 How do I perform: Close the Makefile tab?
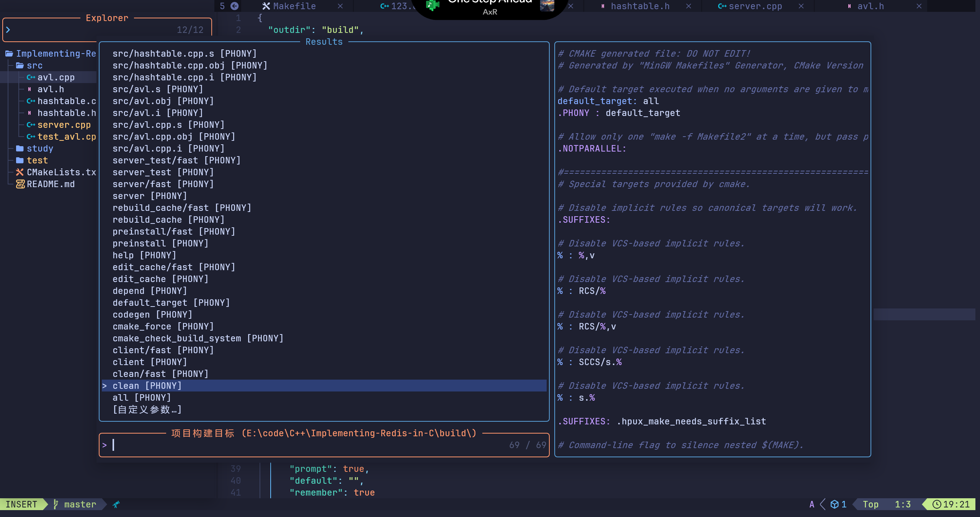(x=340, y=6)
